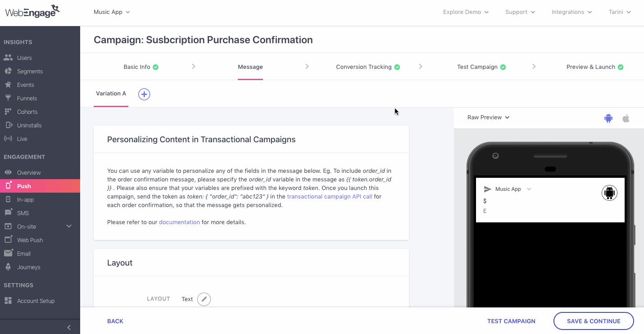Switch preview to Android device
Viewport: 644px width, 334px height.
click(608, 118)
